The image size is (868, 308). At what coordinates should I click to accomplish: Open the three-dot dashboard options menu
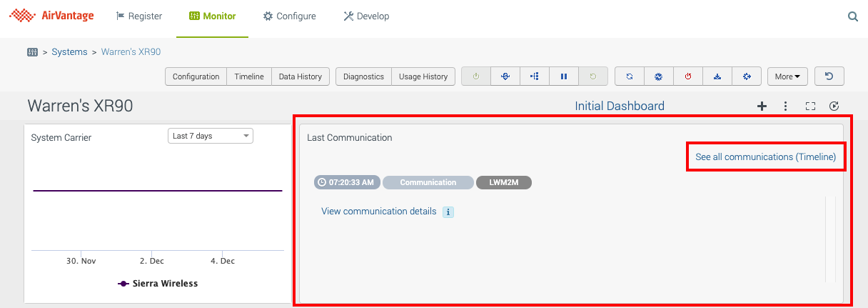pos(785,106)
